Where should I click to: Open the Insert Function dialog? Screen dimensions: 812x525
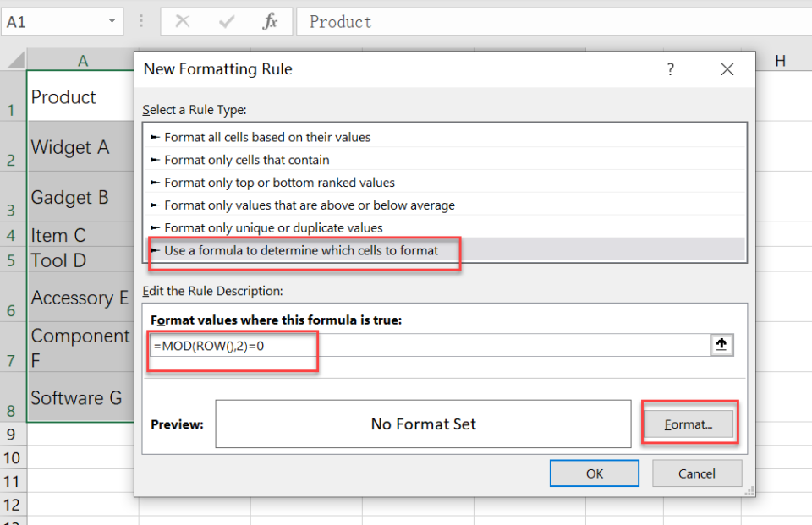coord(269,22)
